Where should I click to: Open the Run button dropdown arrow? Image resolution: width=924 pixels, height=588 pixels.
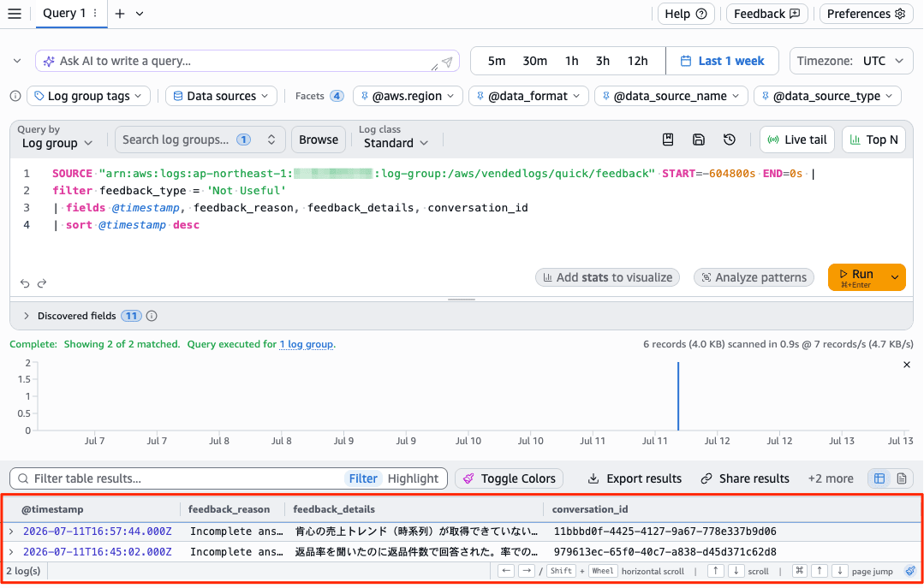(895, 277)
